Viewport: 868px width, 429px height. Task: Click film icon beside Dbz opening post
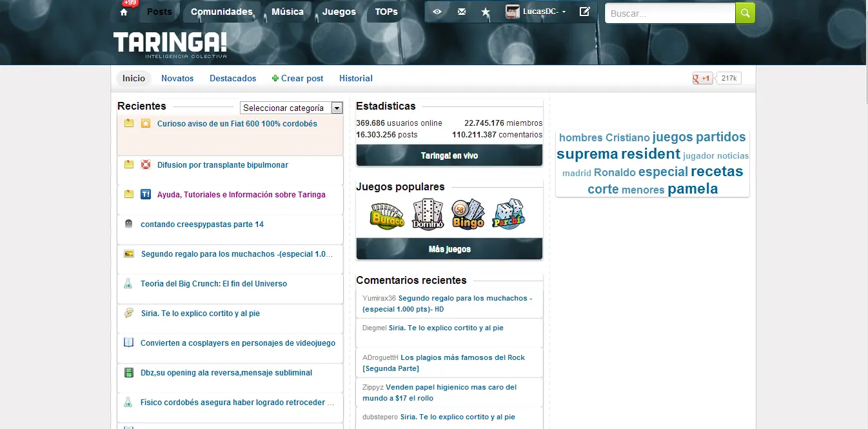click(x=128, y=372)
